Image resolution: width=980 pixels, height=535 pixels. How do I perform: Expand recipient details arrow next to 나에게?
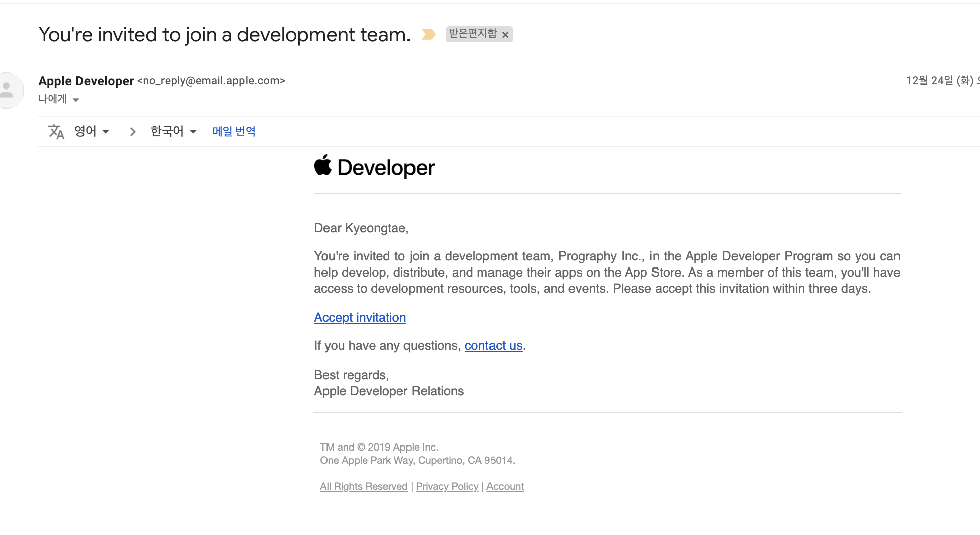point(76,100)
